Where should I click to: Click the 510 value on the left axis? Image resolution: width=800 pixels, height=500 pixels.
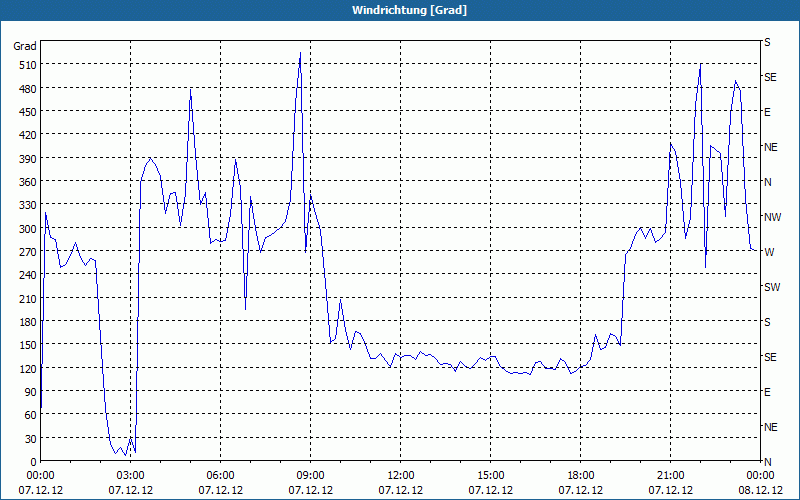pyautogui.click(x=28, y=65)
